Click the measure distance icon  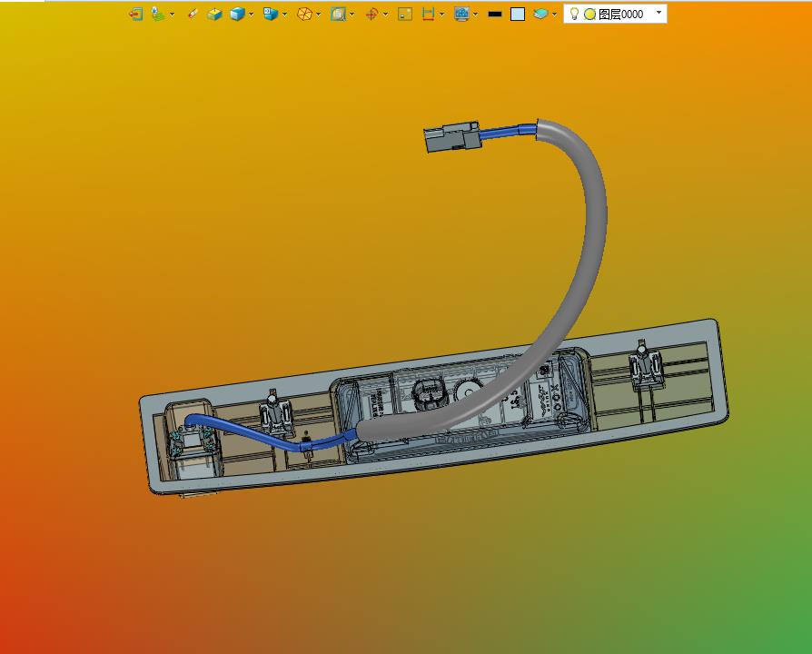pos(429,14)
